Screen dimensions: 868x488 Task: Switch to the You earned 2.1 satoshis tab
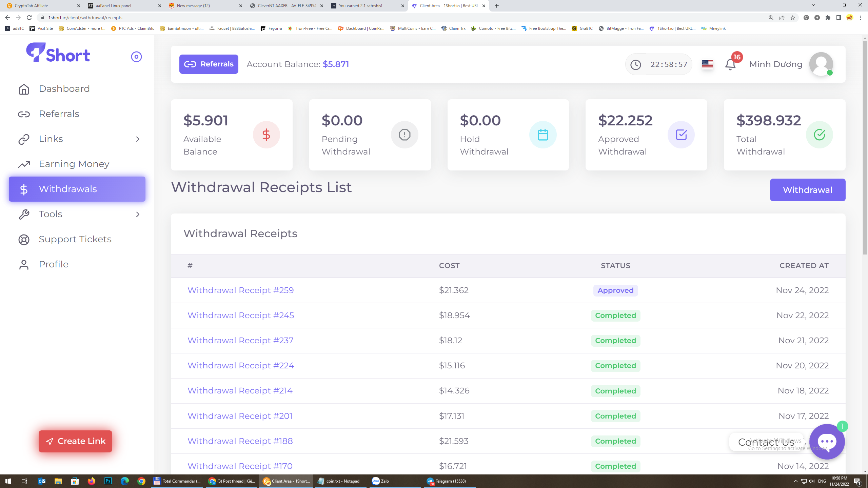[368, 6]
